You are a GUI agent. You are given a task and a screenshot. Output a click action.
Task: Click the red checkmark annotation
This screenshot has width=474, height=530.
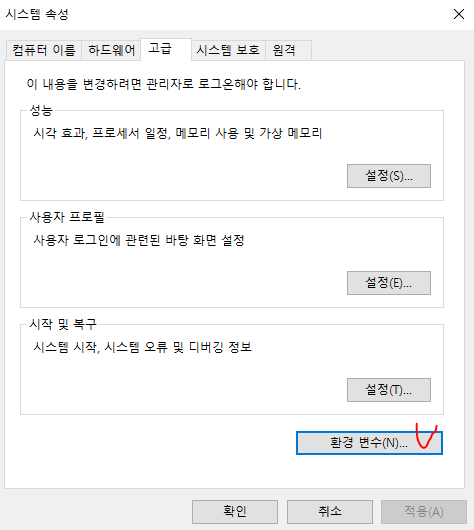tap(426, 436)
